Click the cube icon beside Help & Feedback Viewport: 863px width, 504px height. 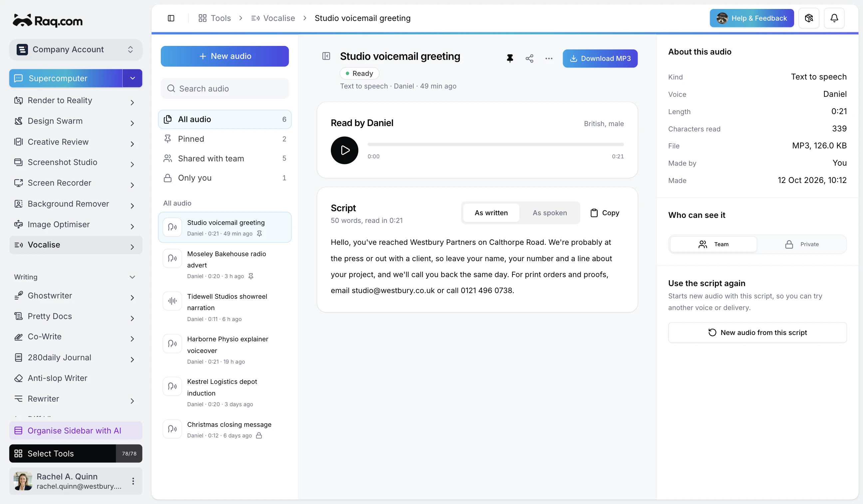click(808, 18)
